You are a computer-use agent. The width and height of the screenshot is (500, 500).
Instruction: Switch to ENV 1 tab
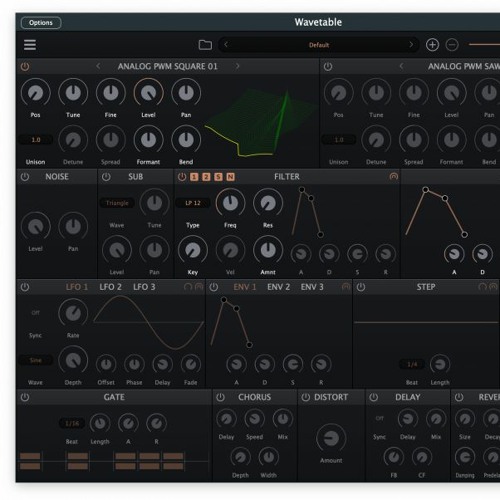pyautogui.click(x=245, y=287)
